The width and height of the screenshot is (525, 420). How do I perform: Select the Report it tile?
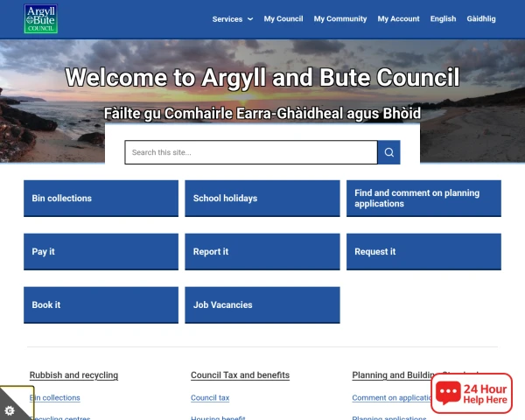pos(262,251)
